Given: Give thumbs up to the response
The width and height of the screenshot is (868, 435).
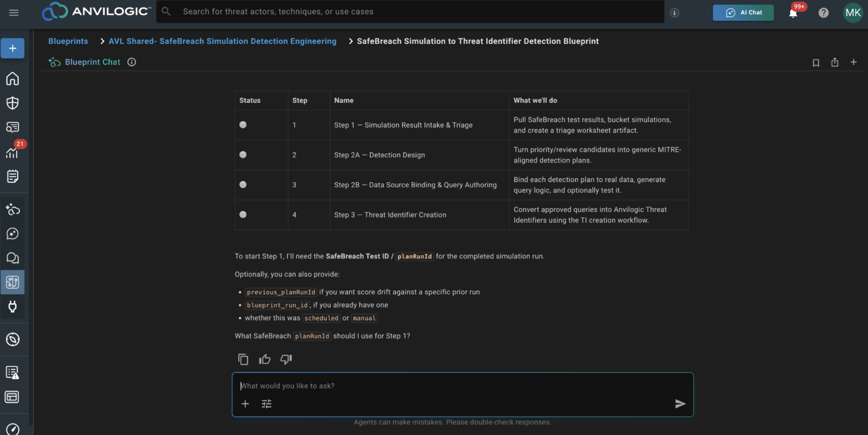Looking at the screenshot, I should click(x=265, y=359).
